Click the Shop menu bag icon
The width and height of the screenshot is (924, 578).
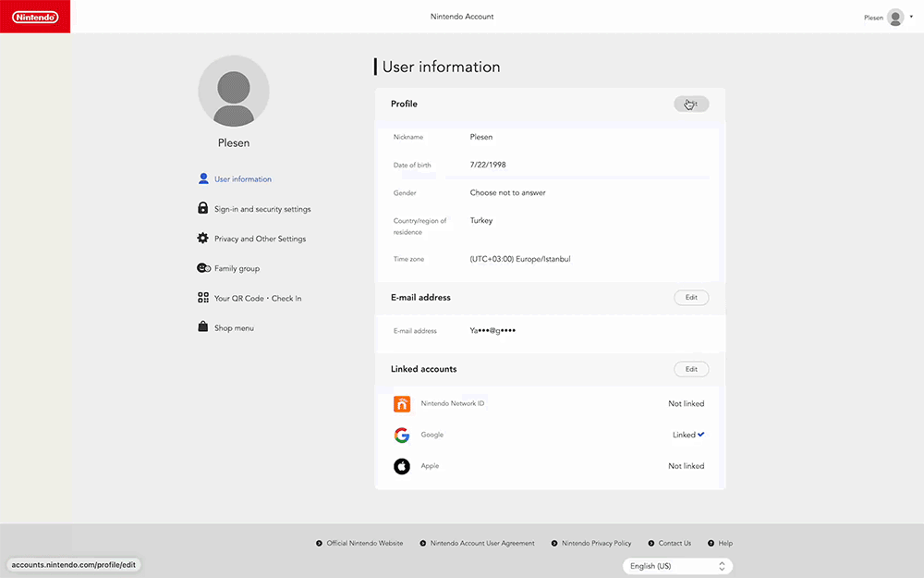(203, 327)
